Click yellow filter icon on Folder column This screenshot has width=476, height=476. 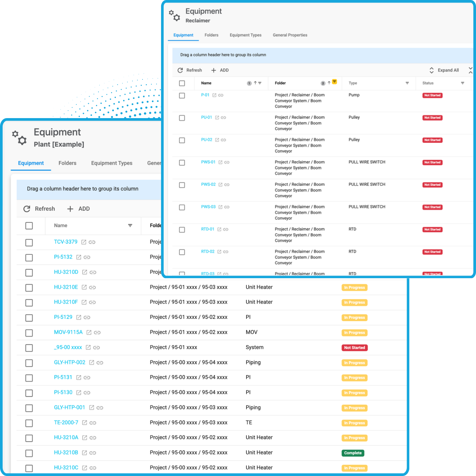click(x=334, y=82)
